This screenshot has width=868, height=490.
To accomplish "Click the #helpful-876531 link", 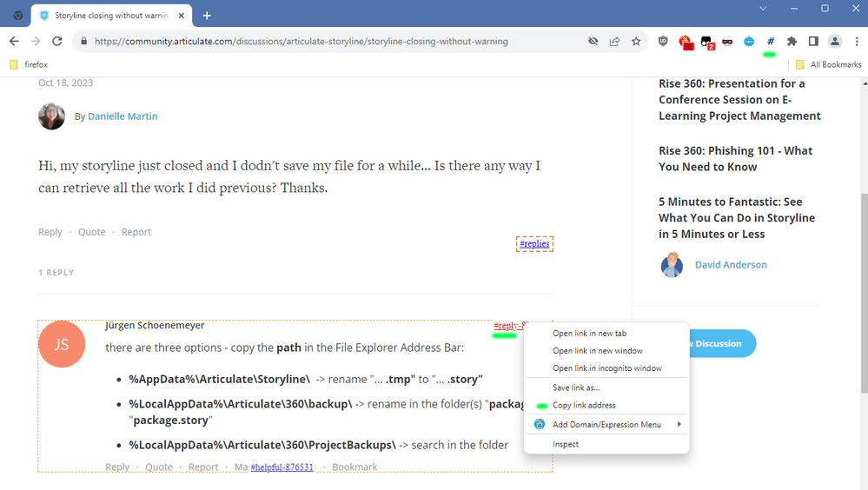I will [x=282, y=467].
